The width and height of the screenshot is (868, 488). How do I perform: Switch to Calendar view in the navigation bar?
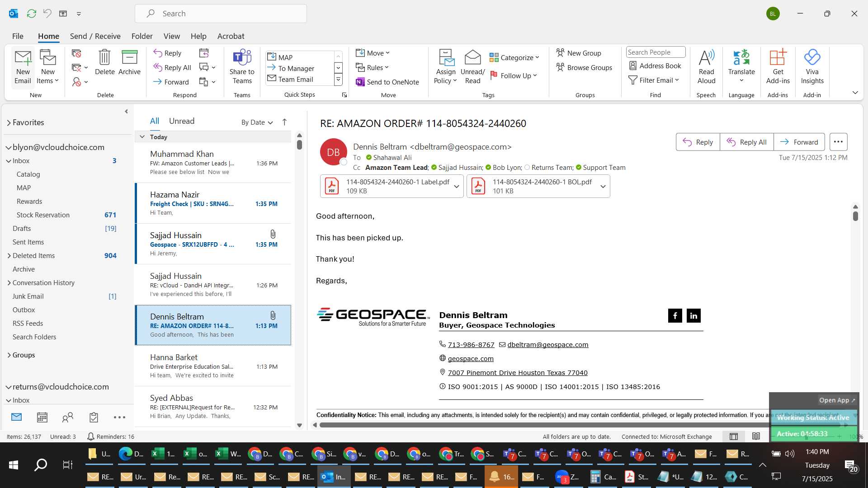tap(42, 417)
